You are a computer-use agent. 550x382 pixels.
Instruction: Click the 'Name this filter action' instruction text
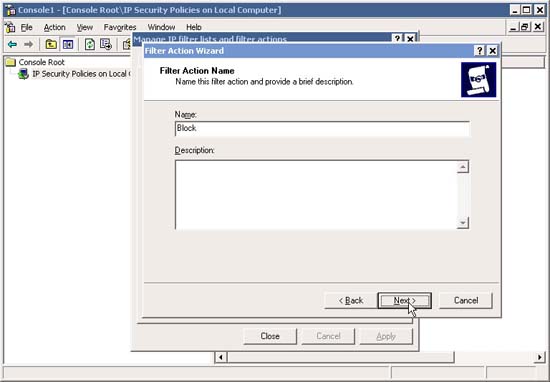coord(264,82)
